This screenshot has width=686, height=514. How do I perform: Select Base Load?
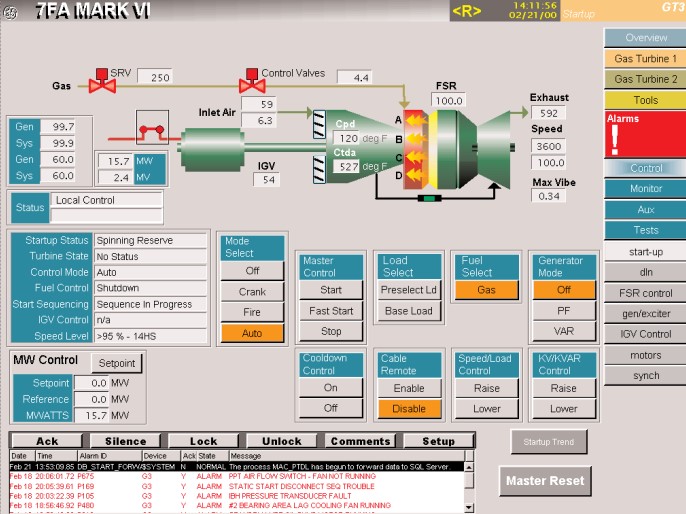[x=409, y=311]
